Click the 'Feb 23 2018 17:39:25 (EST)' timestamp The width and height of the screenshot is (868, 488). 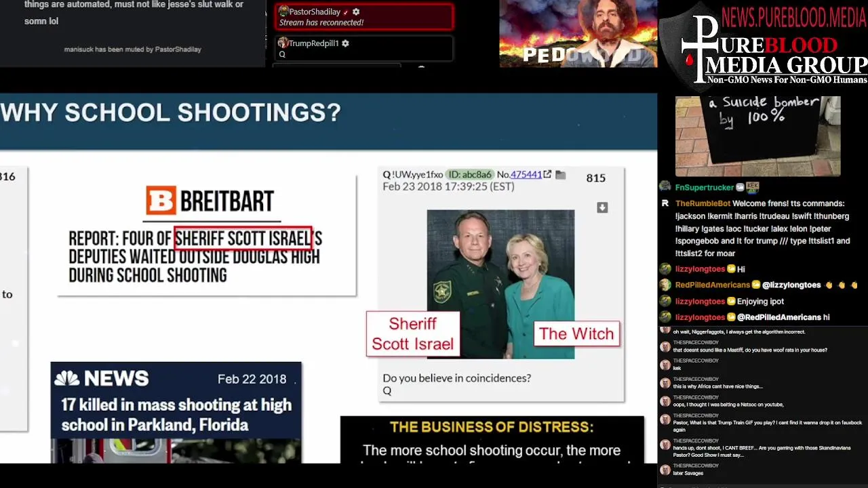[448, 186]
